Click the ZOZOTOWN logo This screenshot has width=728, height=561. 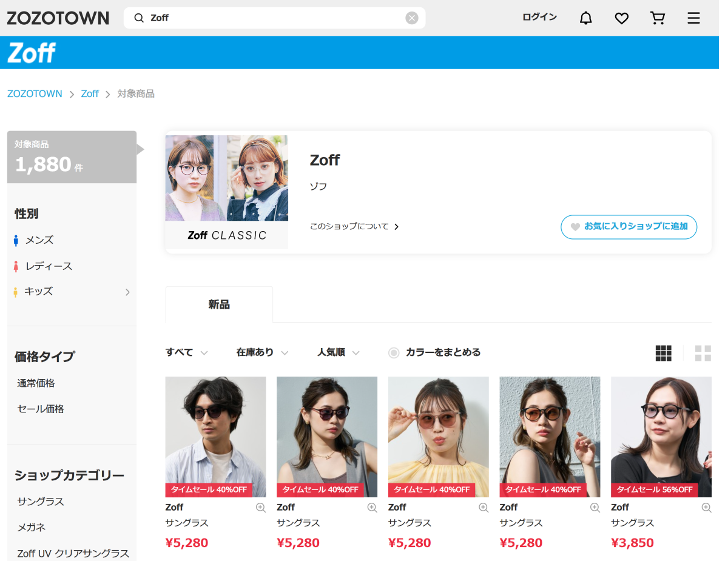(x=58, y=18)
